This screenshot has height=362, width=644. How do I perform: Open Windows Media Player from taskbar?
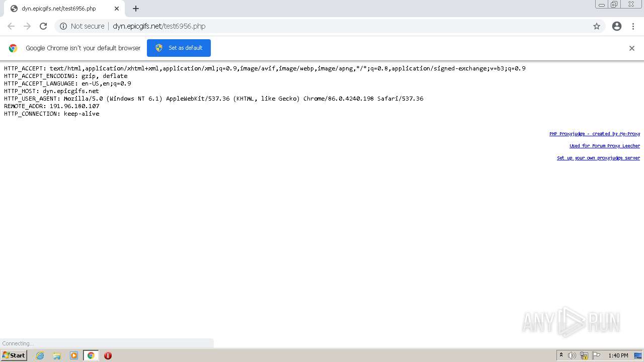(74, 355)
